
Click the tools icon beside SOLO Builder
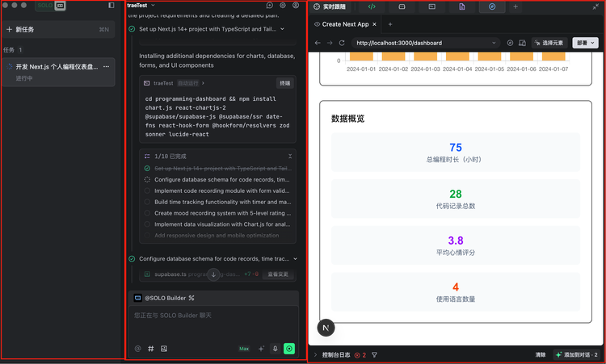(x=191, y=298)
